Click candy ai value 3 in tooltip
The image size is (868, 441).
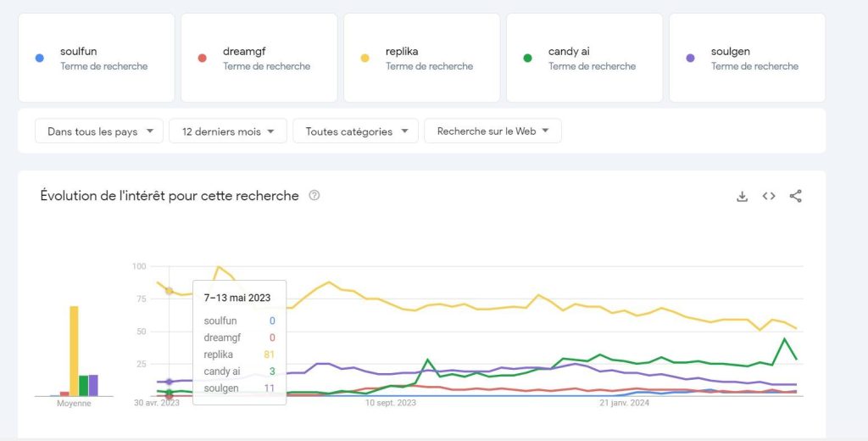pos(272,371)
